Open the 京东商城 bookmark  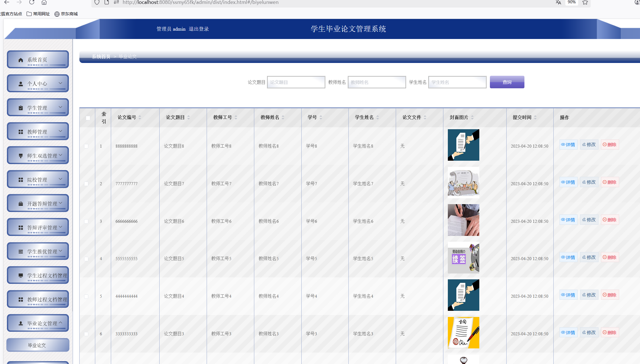pyautogui.click(x=66, y=14)
